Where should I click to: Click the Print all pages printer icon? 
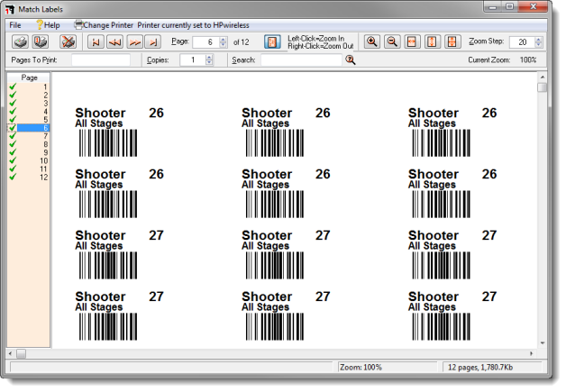(20, 41)
